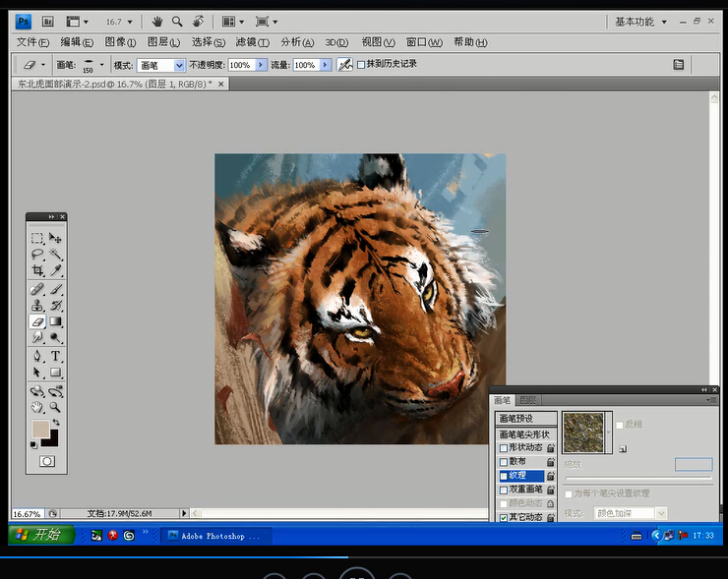Uncheck the 其它动态 option
The image size is (728, 579).
click(505, 517)
